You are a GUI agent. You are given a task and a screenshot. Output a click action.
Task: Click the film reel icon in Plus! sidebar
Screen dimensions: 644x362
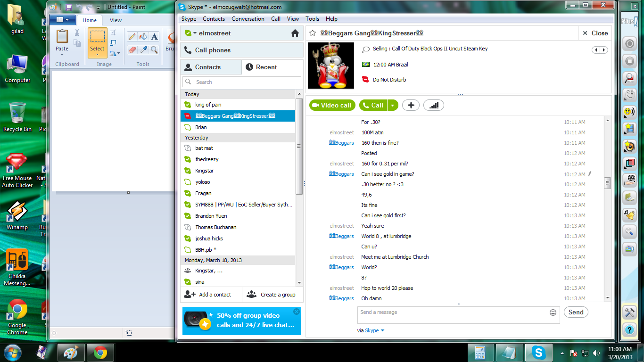(629, 180)
